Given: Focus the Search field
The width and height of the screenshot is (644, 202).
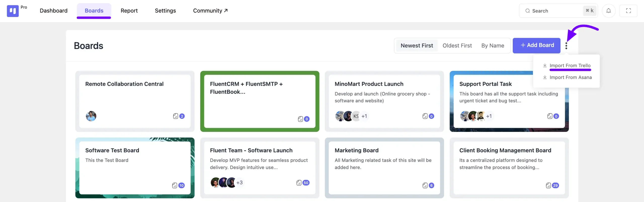Looking at the screenshot, I should (558, 11).
